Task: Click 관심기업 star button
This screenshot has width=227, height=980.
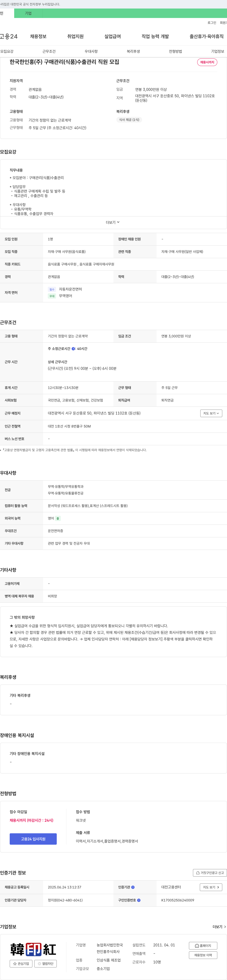Action: click(x=21, y=964)
